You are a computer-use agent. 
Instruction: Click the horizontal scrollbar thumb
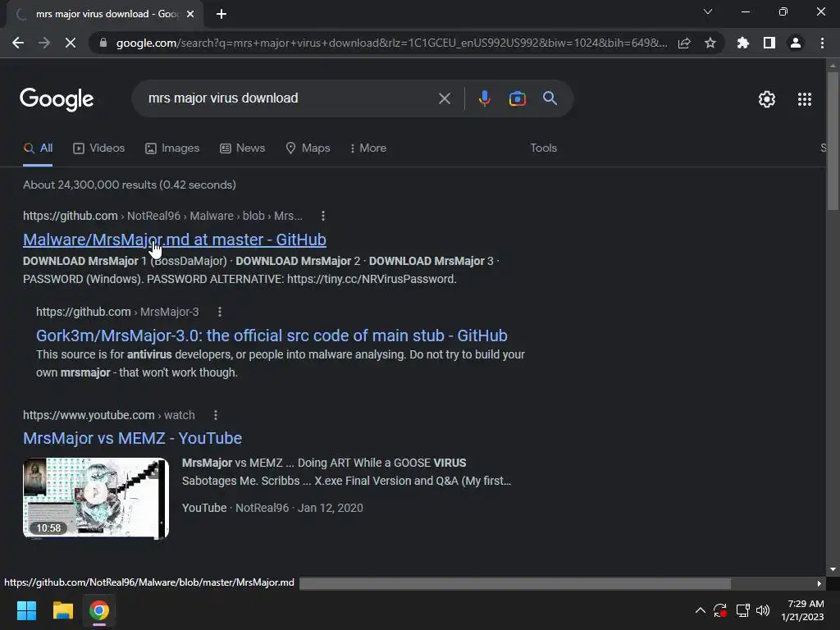point(515,583)
